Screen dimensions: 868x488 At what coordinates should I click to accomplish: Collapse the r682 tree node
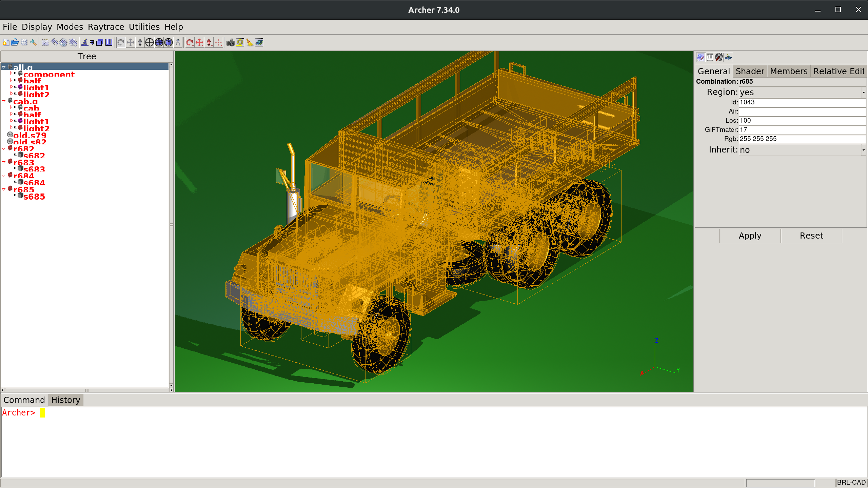click(4, 149)
